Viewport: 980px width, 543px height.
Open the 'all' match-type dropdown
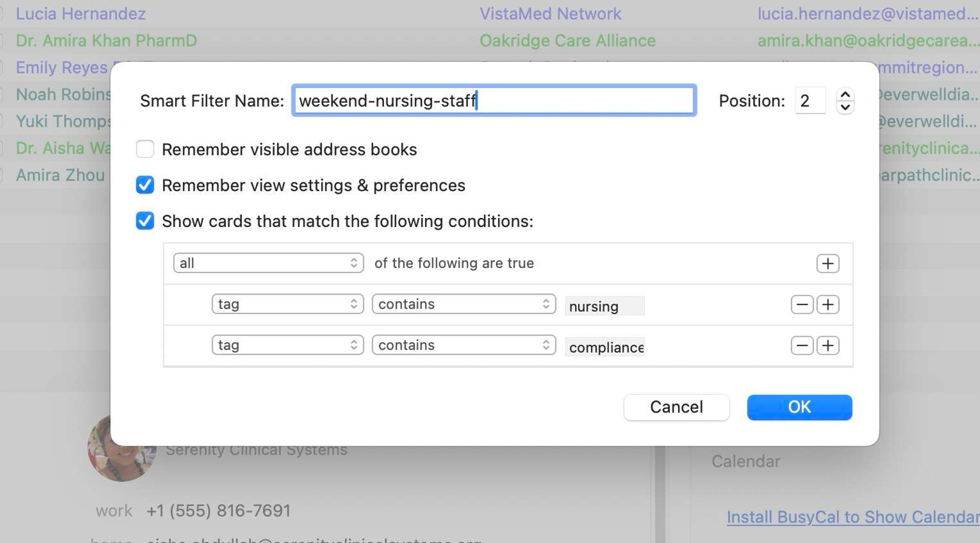pyautogui.click(x=268, y=263)
